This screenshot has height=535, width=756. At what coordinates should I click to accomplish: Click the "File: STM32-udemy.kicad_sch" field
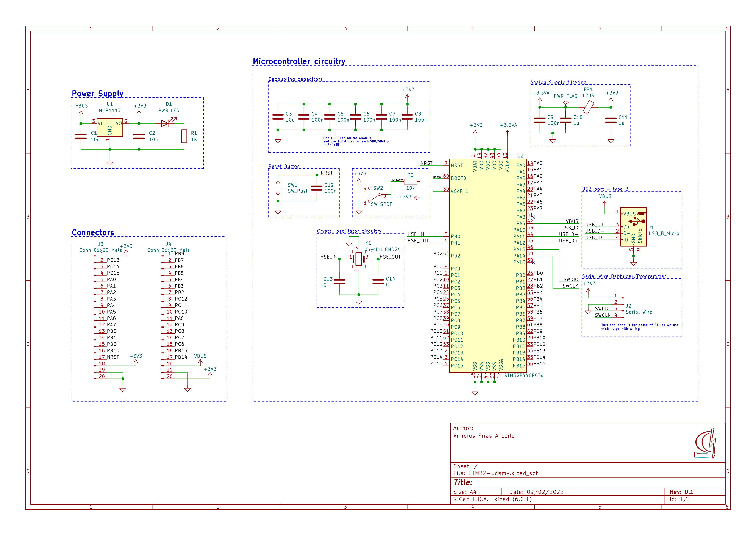tap(496, 473)
